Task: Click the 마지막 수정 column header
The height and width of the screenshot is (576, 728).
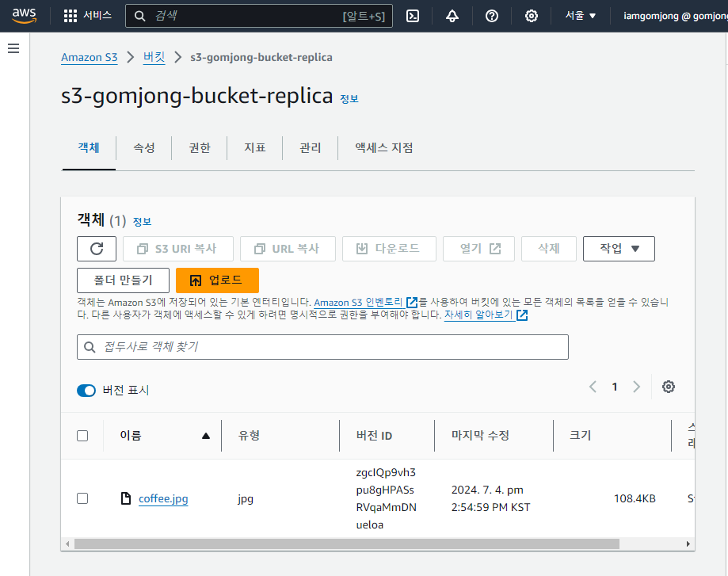Action: (481, 436)
